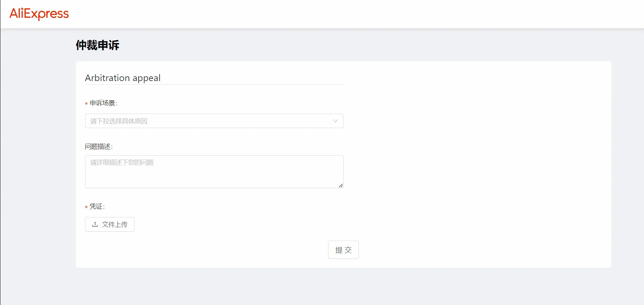Click the required asterisk beside 申诉场景
Viewport: 644px width, 305px height.
pos(86,104)
